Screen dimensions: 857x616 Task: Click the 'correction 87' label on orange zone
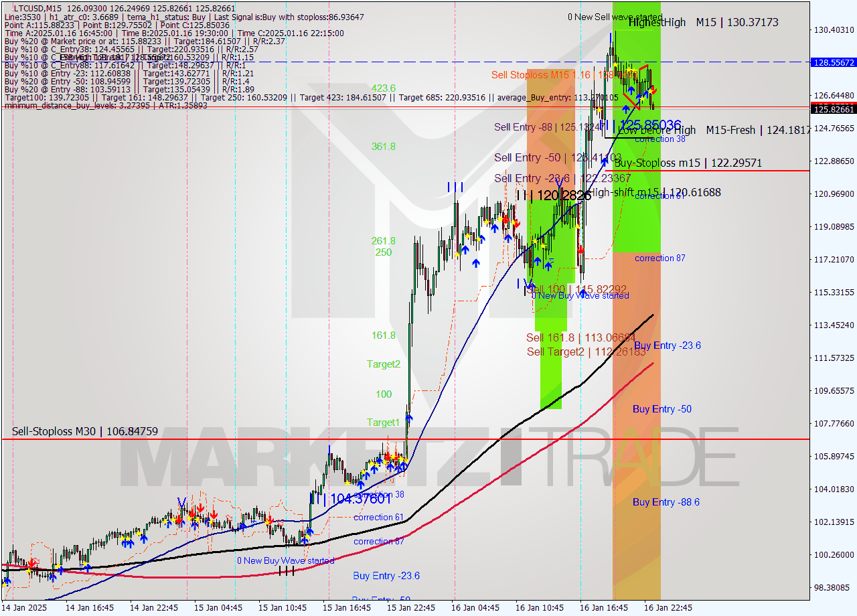pyautogui.click(x=660, y=258)
